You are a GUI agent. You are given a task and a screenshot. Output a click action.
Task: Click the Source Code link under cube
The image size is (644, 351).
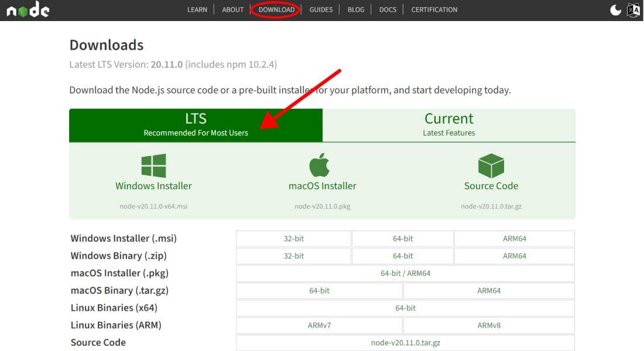491,186
